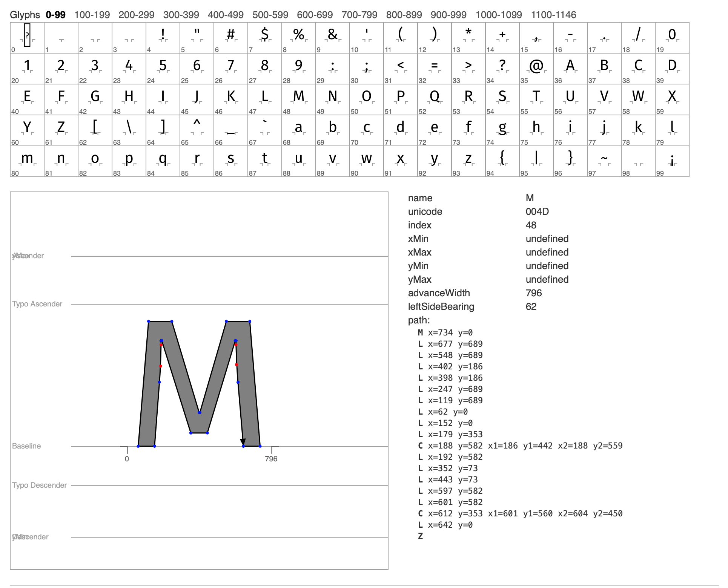
Task: Click the unicode value 004D
Action: (537, 211)
